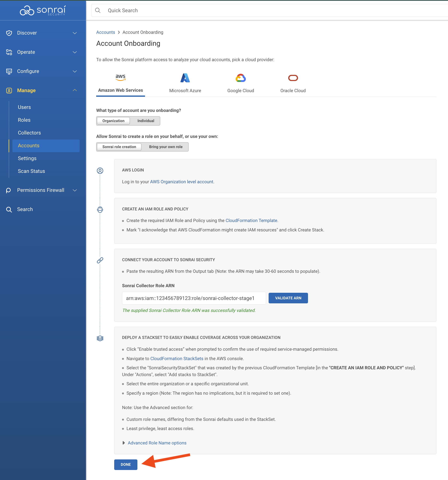Choose Bring your own role option
The width and height of the screenshot is (448, 480).
[166, 147]
